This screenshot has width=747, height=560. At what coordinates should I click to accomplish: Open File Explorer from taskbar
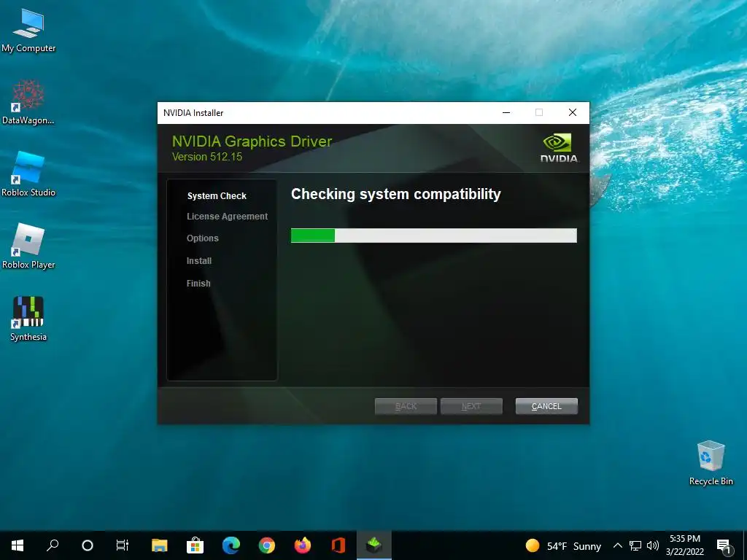[160, 545]
